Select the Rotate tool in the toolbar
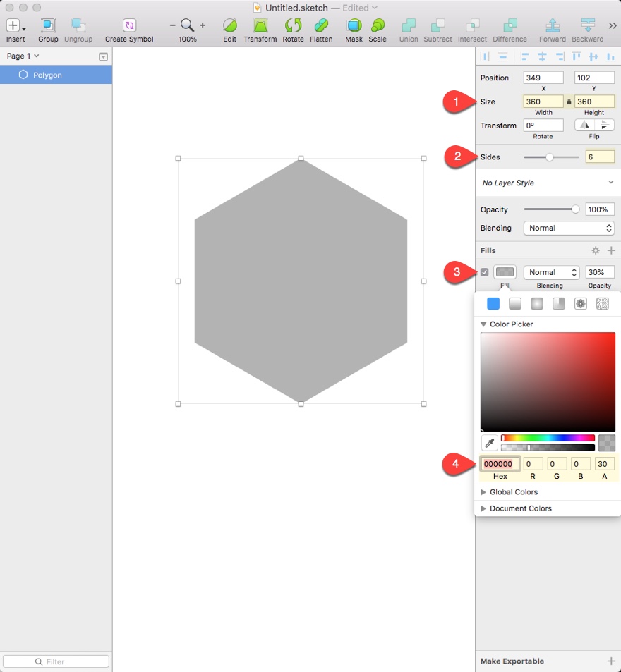The width and height of the screenshot is (621, 672). pyautogui.click(x=293, y=26)
